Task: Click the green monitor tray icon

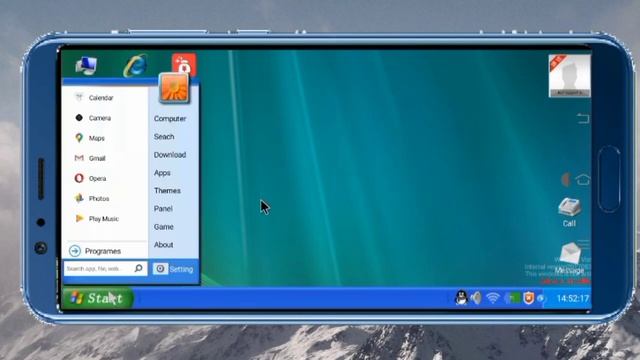Action: 513,298
